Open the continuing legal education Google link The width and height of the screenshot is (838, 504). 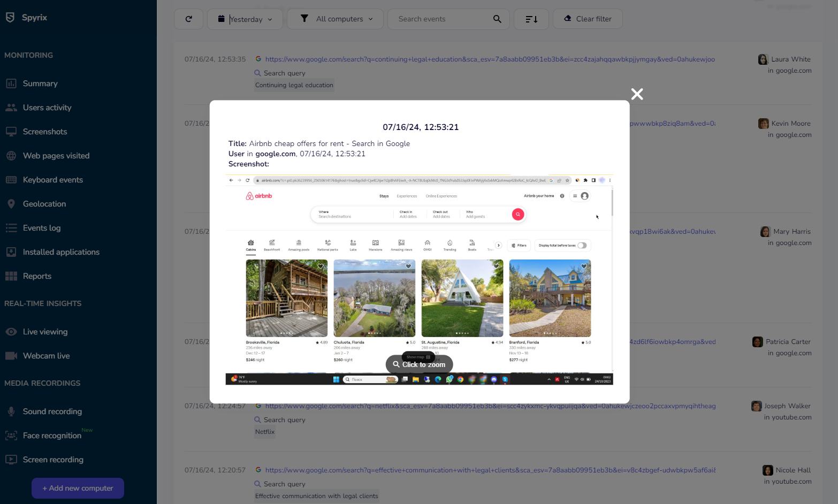(490, 59)
